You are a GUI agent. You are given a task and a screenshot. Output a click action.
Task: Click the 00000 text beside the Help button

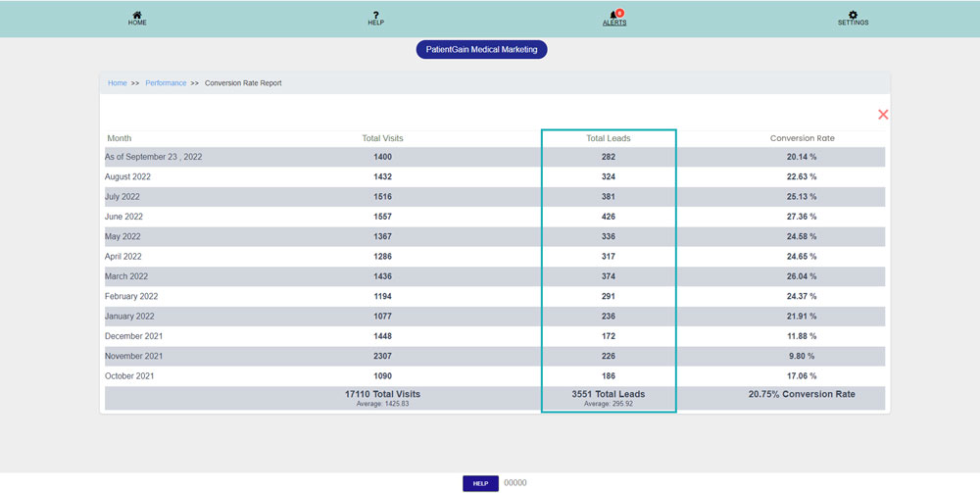coord(515,483)
